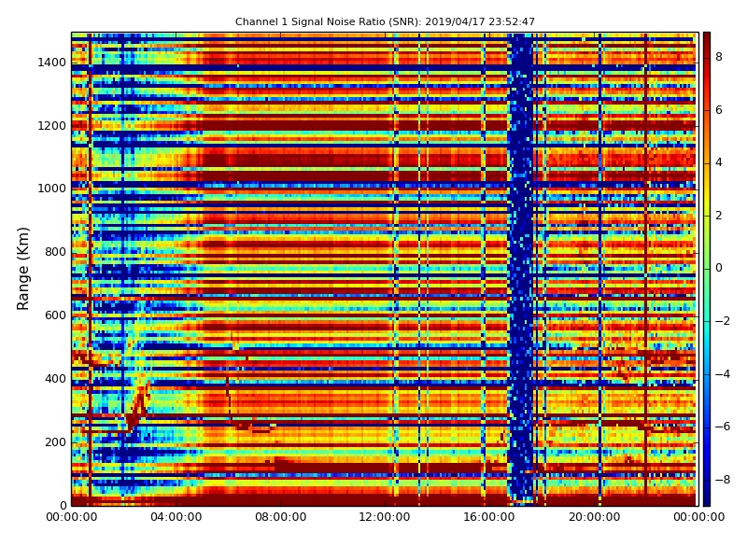Image resolution: width=747 pixels, height=560 pixels.
Task: Click the first 00:00:00 time label
Action: (x=72, y=517)
